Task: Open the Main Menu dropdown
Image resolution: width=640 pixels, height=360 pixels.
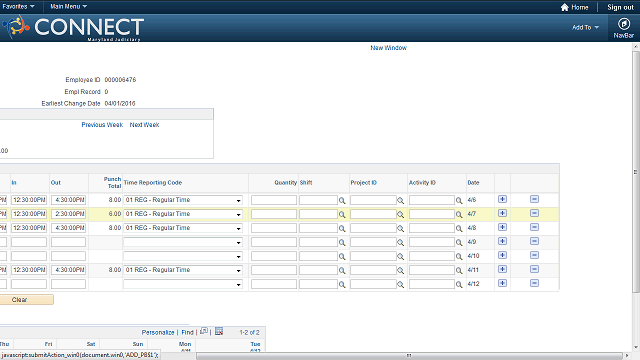Action: pyautogui.click(x=68, y=7)
